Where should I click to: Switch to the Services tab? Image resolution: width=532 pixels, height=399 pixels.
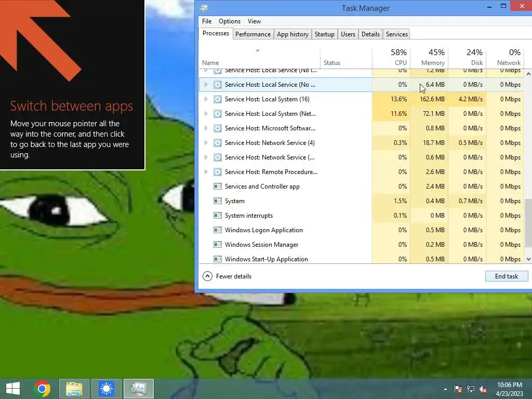[397, 34]
